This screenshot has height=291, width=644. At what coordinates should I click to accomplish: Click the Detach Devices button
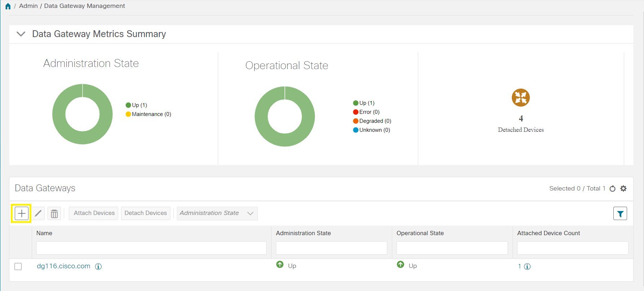pos(146,213)
